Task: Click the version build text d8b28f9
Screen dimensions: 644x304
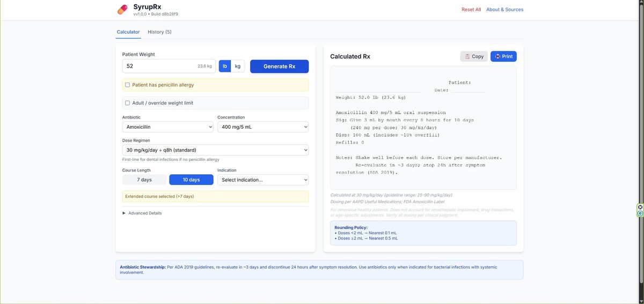Action: (156, 14)
